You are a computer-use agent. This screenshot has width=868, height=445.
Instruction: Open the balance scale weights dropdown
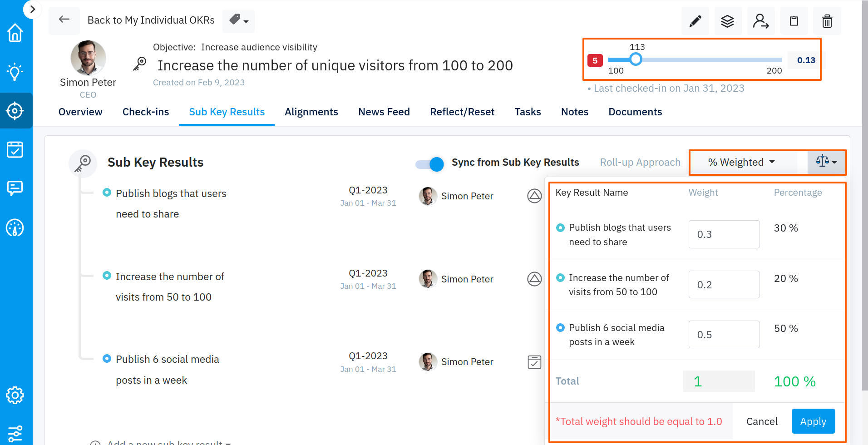tap(826, 162)
